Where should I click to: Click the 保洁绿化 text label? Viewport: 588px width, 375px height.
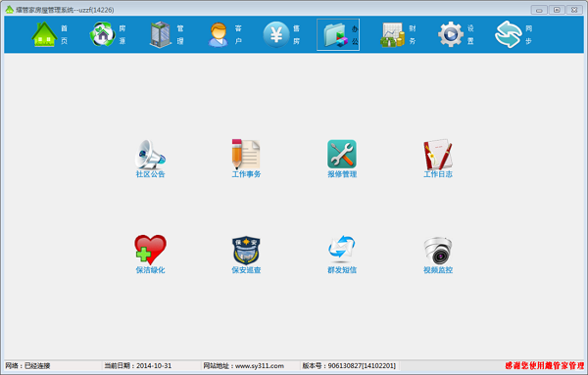click(x=150, y=270)
